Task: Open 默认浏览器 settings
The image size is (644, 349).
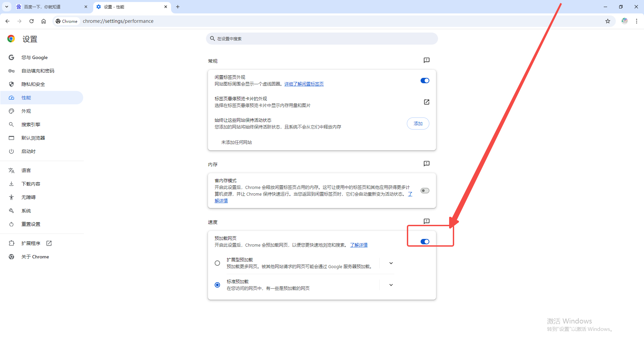Action: click(x=42, y=138)
